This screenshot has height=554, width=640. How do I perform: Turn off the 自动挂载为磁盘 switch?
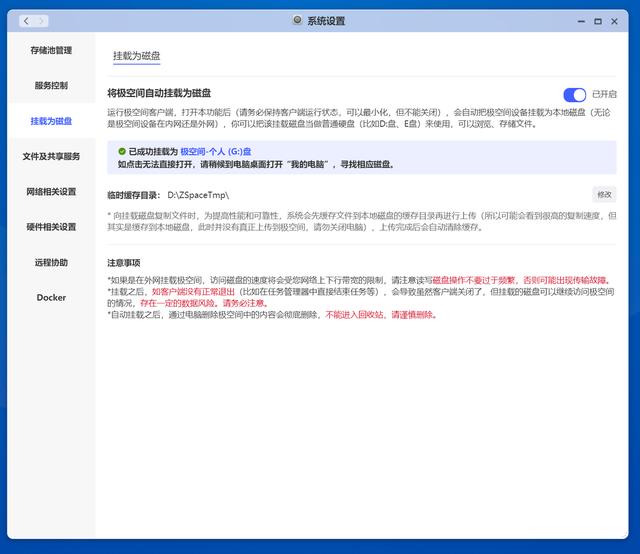575,95
